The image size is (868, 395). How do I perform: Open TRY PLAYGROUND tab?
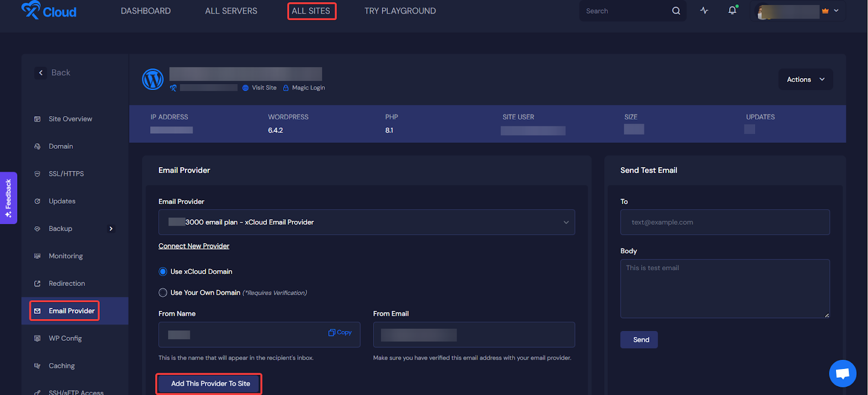(x=400, y=11)
